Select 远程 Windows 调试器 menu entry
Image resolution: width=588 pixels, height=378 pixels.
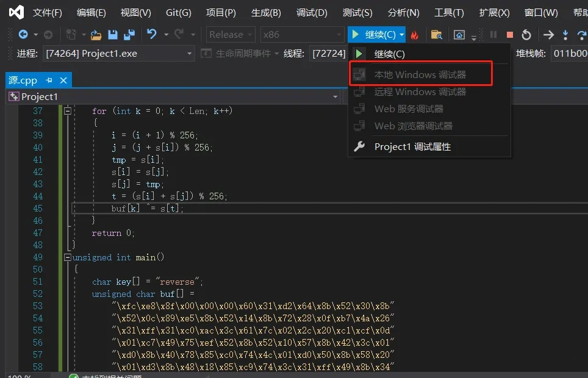pyautogui.click(x=429, y=92)
